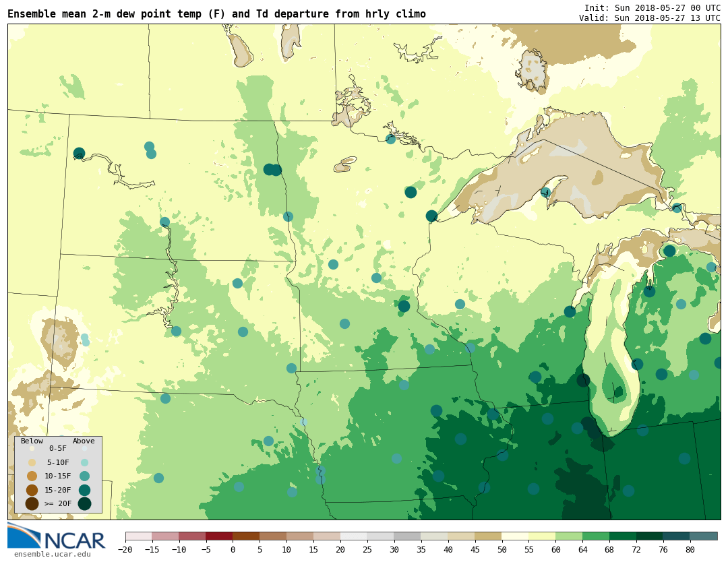Click the Above 5-10F light teal legend circle
This screenshot has width=728, height=562.
point(84,463)
